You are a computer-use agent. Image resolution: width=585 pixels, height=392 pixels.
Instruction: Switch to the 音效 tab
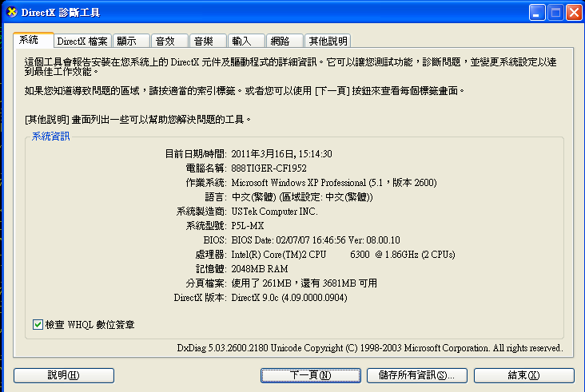point(169,41)
